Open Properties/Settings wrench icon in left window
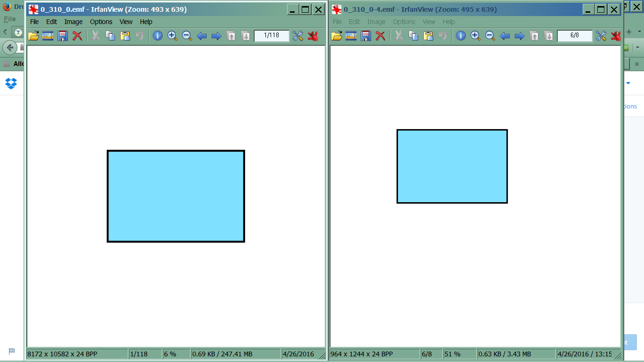The width and height of the screenshot is (644, 362). [x=298, y=36]
